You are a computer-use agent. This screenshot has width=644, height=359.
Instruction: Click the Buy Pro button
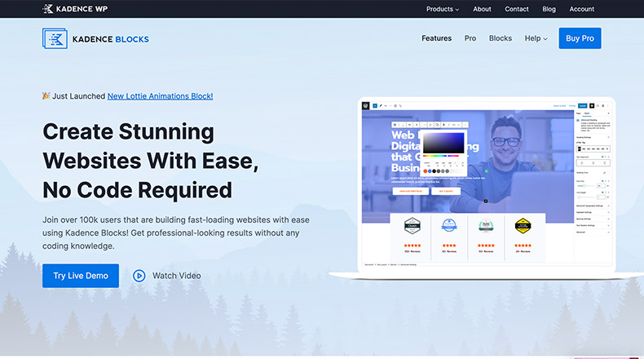[580, 38]
